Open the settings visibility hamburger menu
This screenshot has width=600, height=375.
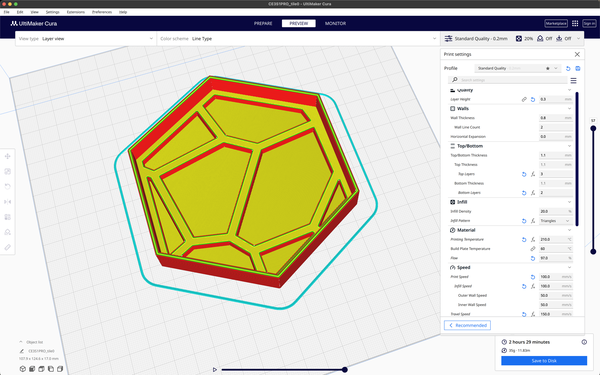coord(573,80)
